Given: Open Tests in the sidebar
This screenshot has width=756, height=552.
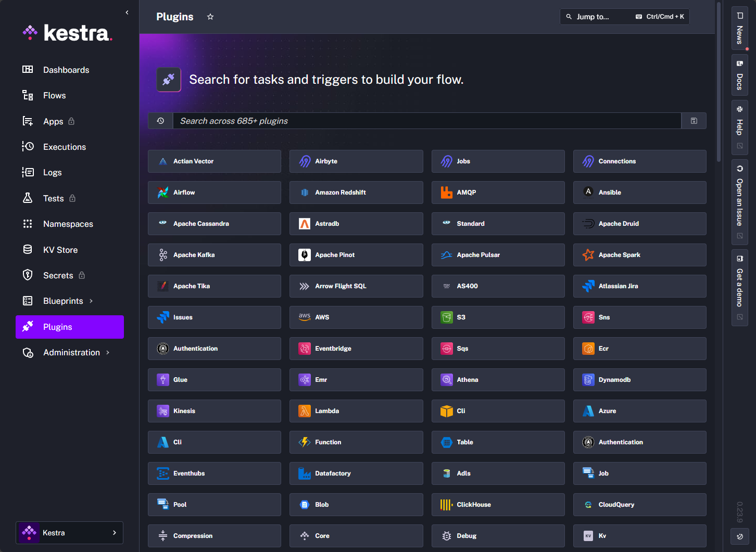Looking at the screenshot, I should [x=70, y=198].
